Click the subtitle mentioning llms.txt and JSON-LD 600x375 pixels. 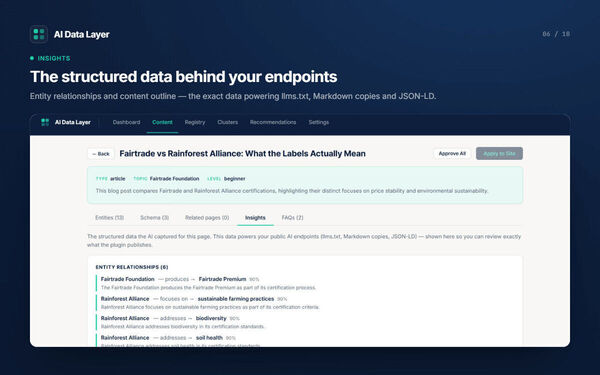(233, 96)
